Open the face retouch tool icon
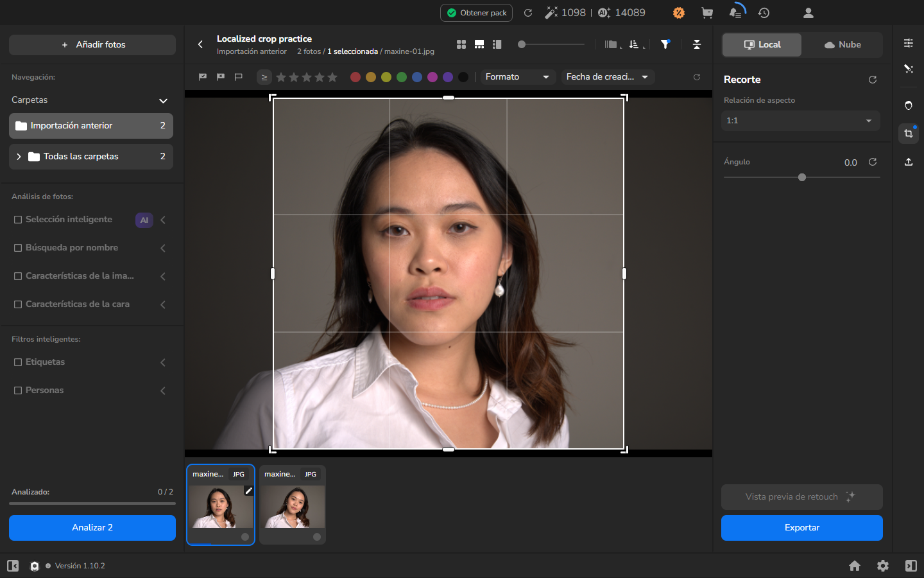This screenshot has height=578, width=924. (909, 105)
